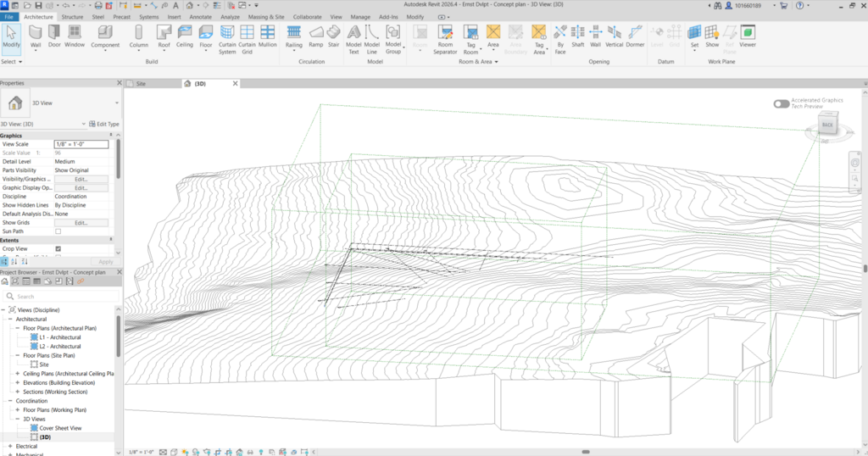Switch to the Annotate ribbon tab
868x456 pixels.
(x=200, y=17)
